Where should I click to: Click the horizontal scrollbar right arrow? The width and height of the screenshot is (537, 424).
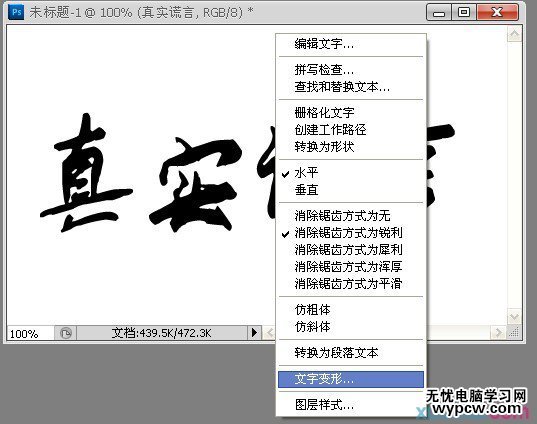tap(498, 332)
